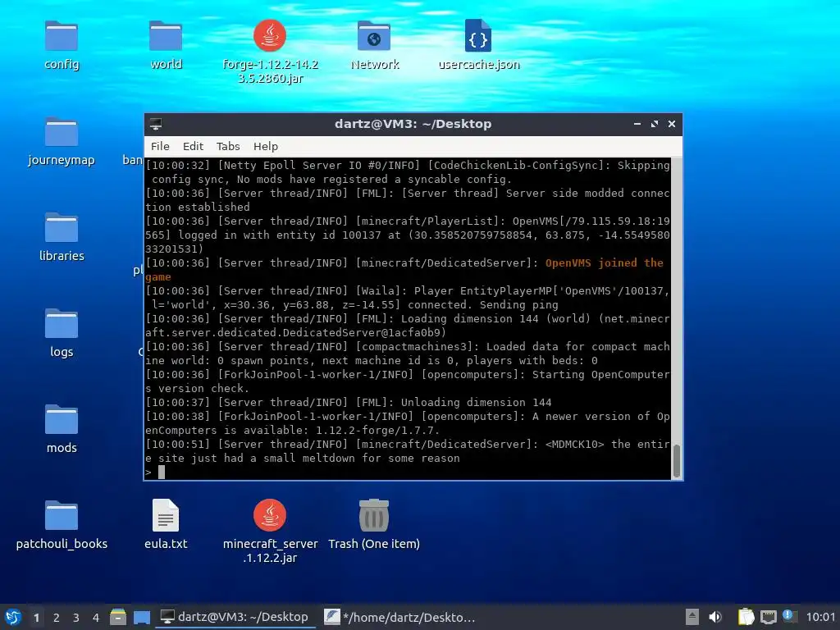This screenshot has width=840, height=630.
Task: Close the terminal window
Action: click(672, 124)
